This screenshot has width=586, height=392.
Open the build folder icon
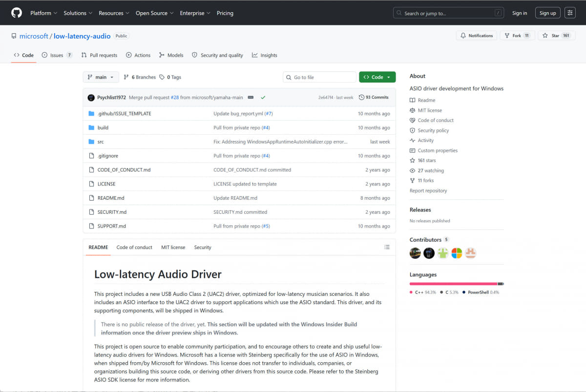91,127
